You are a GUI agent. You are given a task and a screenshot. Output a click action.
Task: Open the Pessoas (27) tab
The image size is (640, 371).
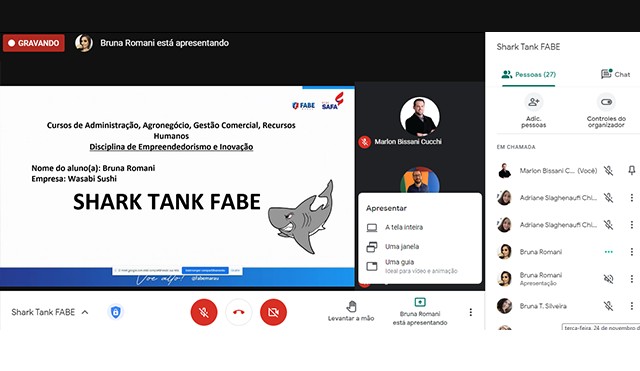click(x=529, y=74)
